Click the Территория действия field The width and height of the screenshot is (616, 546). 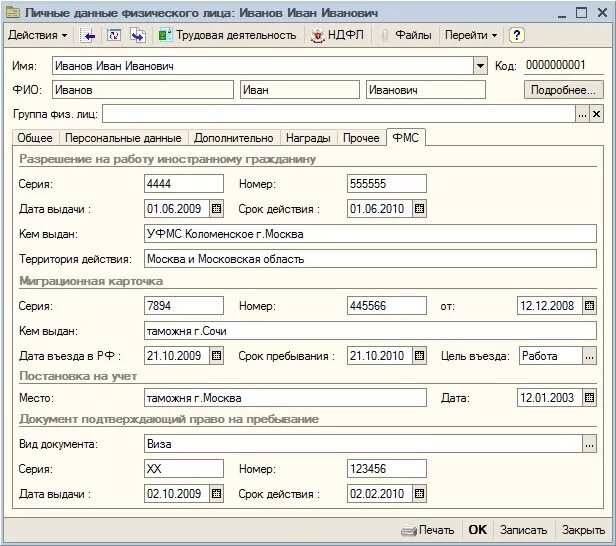pos(370,259)
